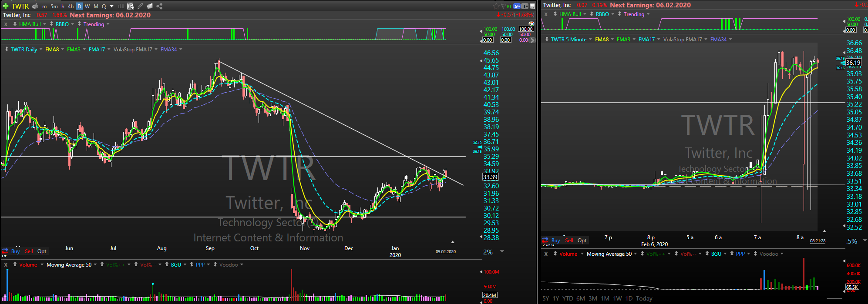Open the TWTR 5 Minute dropdown
This screenshot has width=868, height=304.
pos(590,40)
